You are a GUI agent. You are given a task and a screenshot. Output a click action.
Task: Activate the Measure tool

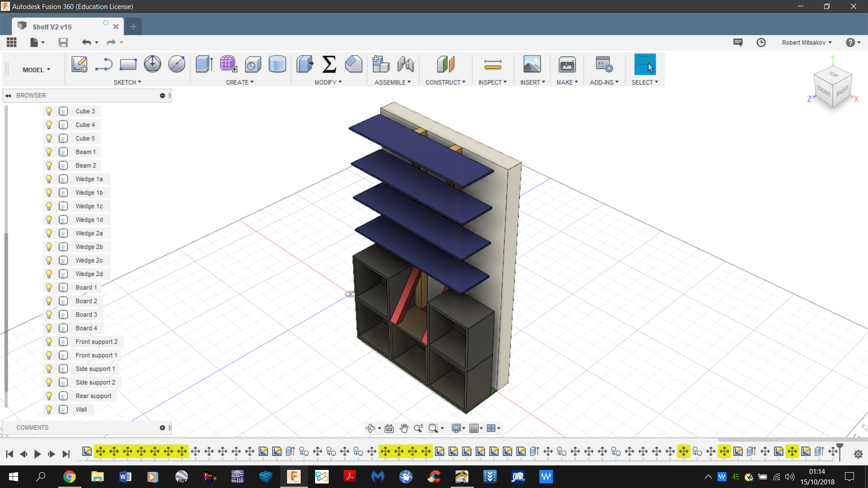(493, 65)
